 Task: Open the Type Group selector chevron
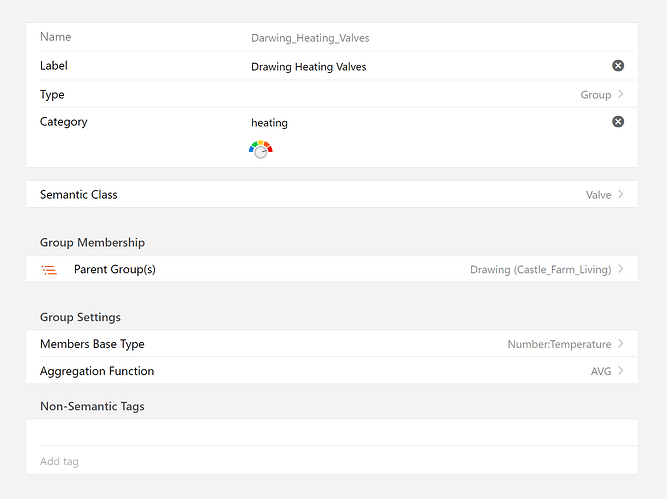[621, 94]
